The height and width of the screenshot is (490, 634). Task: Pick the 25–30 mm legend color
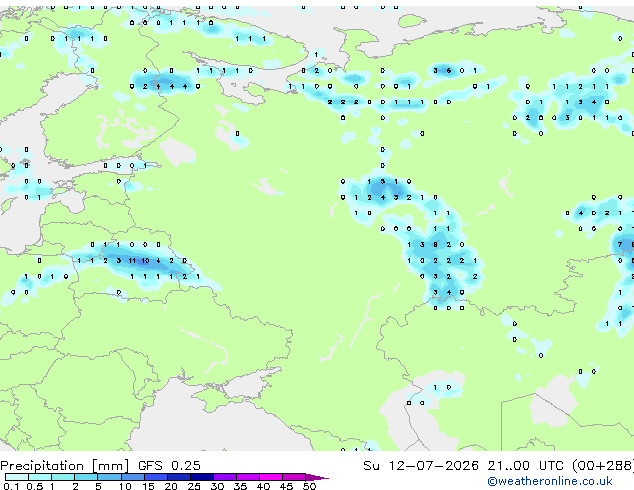[x=201, y=477]
